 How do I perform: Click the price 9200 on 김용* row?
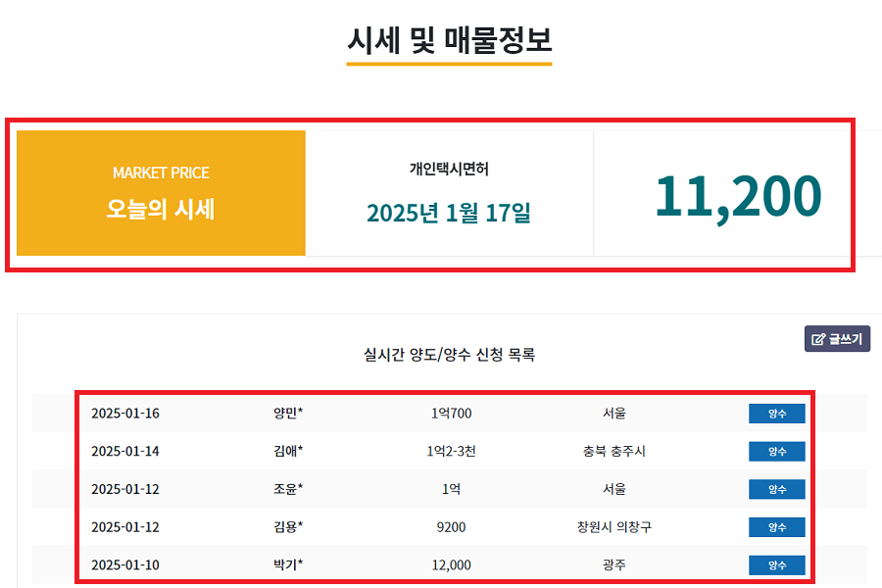[453, 526]
